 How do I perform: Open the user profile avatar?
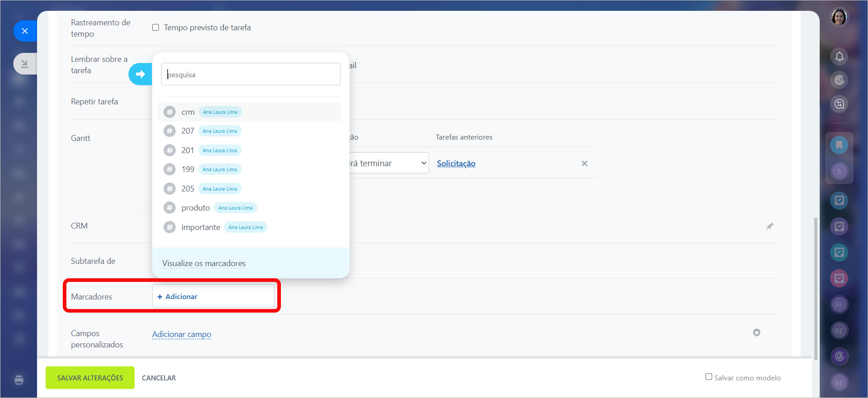pyautogui.click(x=839, y=17)
